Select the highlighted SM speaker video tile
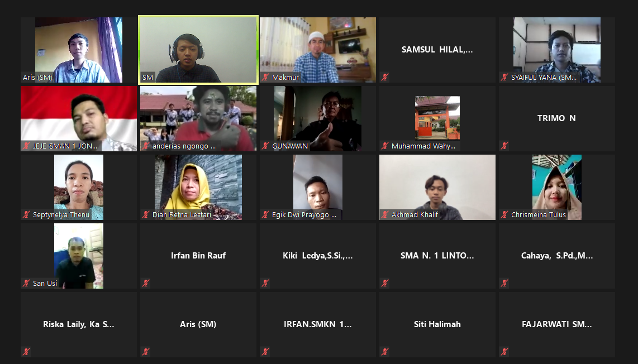Image resolution: width=638 pixels, height=364 pixels. tap(198, 50)
